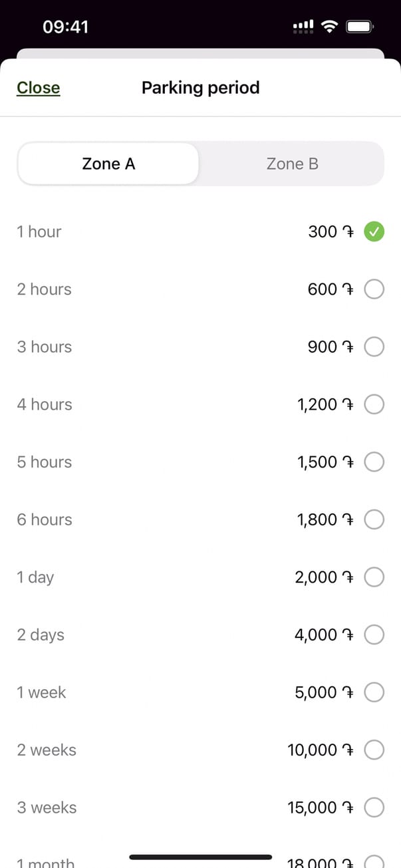Close the Parking period sheet
The image size is (401, 868).
[38, 88]
